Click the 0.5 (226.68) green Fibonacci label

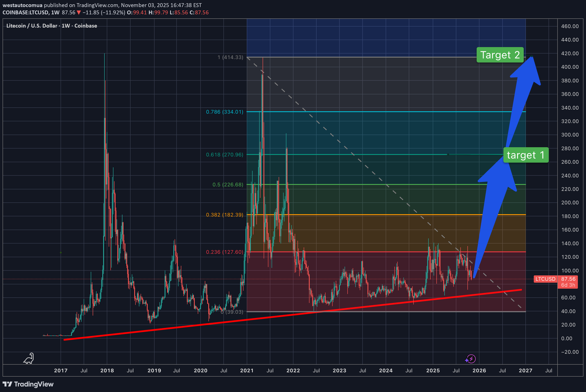[x=228, y=184]
